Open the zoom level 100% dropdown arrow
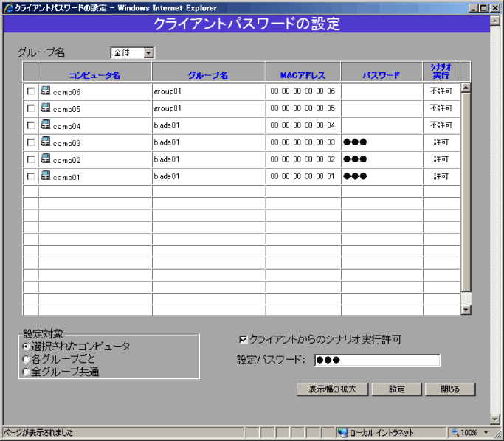The width and height of the screenshot is (504, 441). (x=486, y=433)
